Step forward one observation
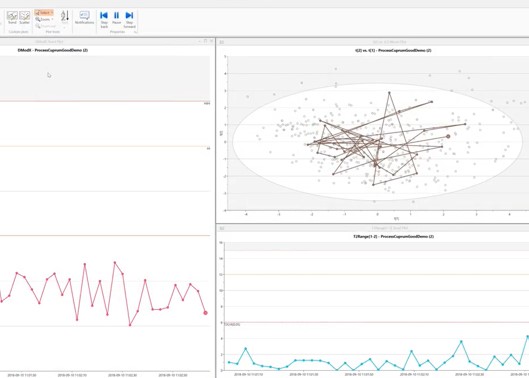The image size is (529, 378). click(129, 20)
